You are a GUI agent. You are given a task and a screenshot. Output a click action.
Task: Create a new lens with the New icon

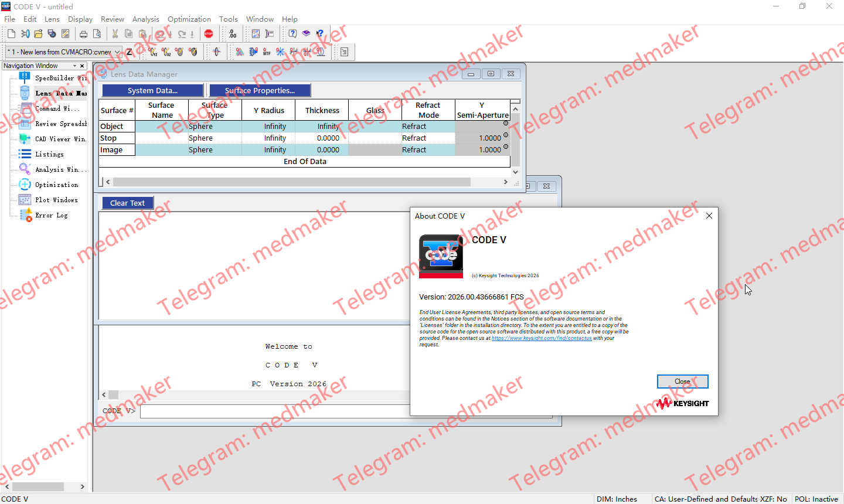(11, 34)
